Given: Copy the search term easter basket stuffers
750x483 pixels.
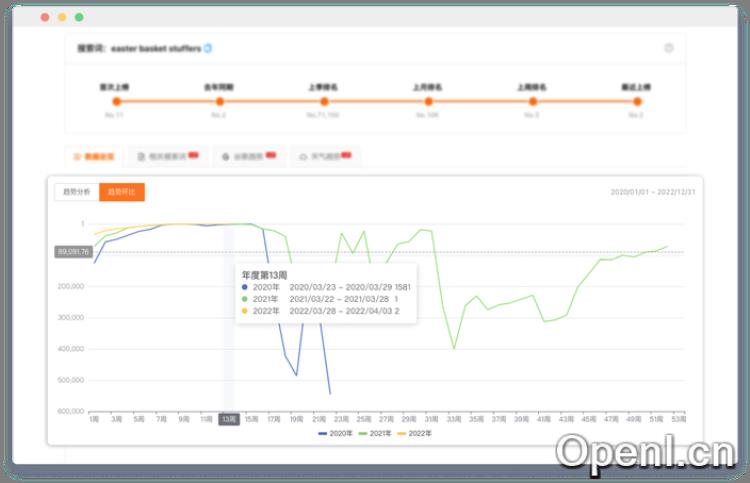Looking at the screenshot, I should [208, 48].
